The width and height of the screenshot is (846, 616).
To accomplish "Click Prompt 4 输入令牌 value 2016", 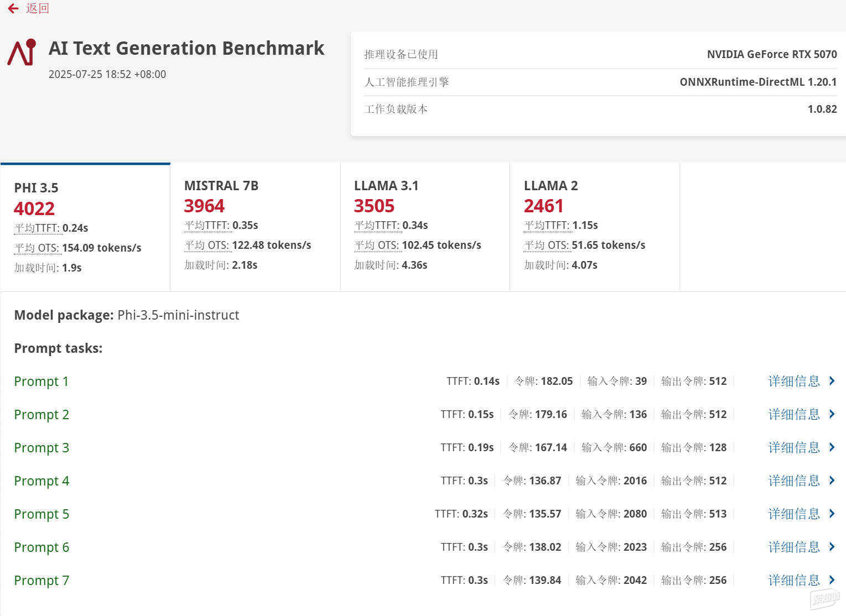I will click(x=635, y=481).
